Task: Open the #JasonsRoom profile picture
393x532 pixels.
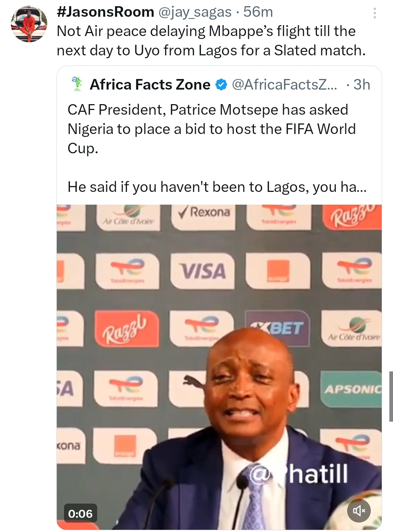Action: [29, 24]
